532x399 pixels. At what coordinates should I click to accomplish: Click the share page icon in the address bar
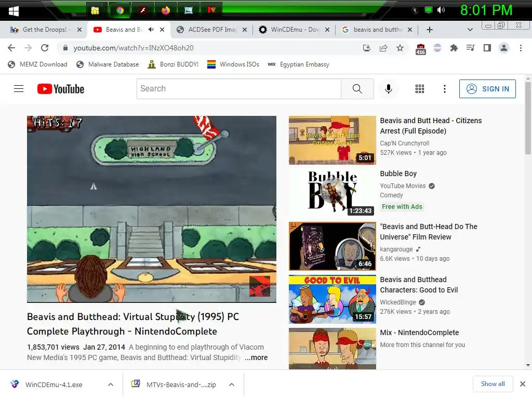(383, 48)
